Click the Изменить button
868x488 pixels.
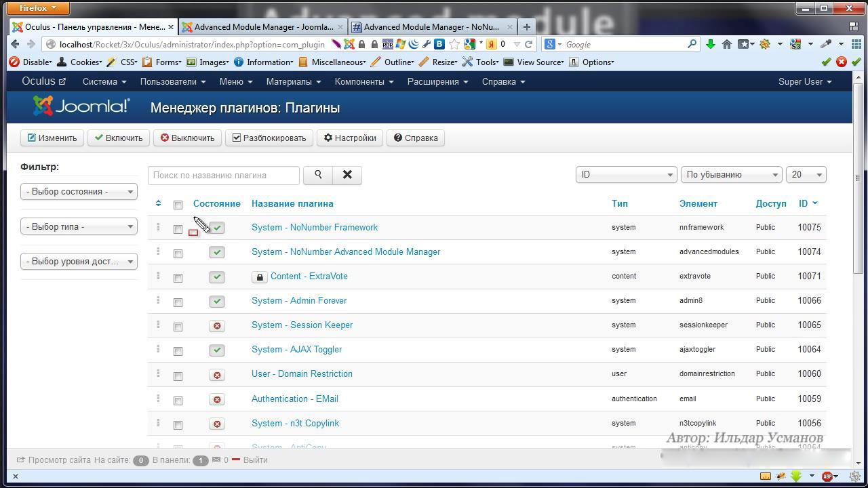coord(52,138)
